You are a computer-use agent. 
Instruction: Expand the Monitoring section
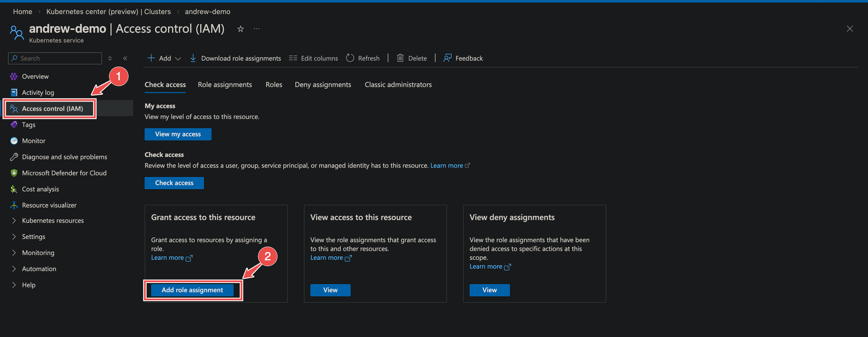(38, 253)
